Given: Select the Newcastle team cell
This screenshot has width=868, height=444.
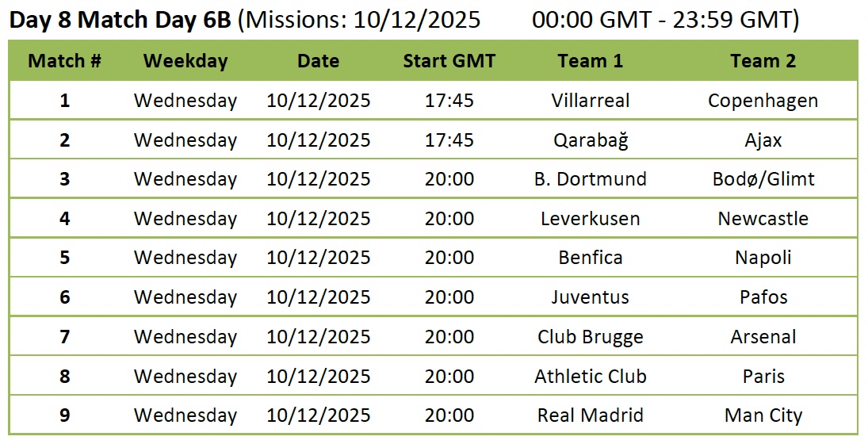Looking at the screenshot, I should tap(763, 219).
